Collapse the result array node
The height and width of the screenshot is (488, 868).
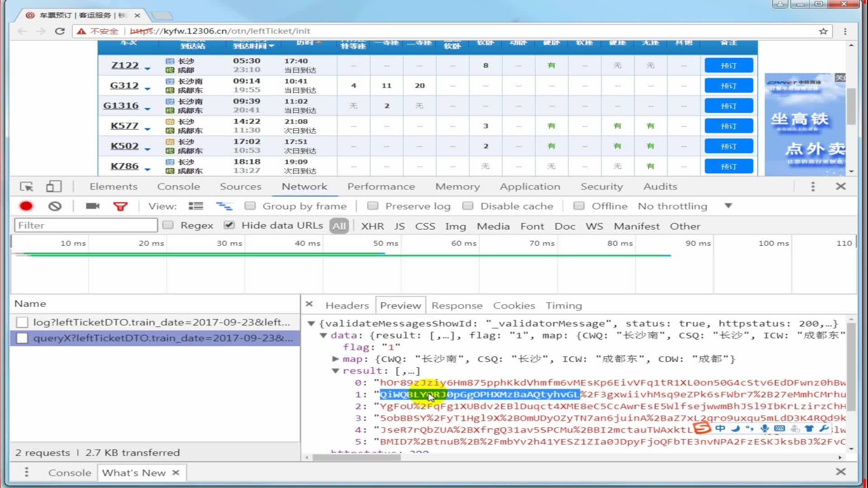coord(335,371)
